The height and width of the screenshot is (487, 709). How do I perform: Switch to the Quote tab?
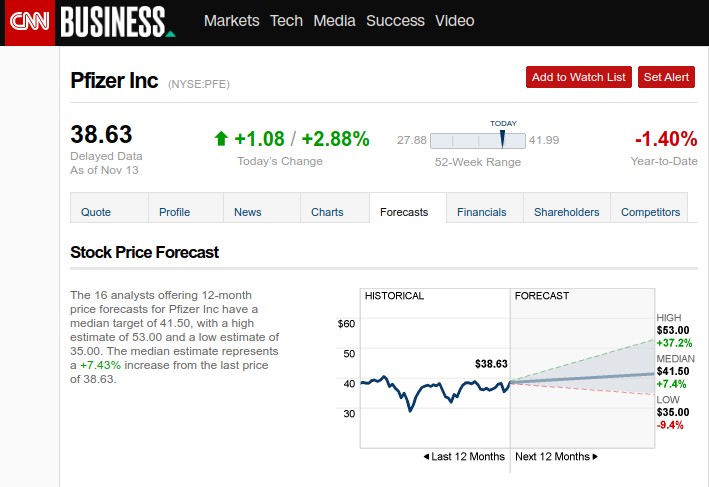click(x=96, y=212)
